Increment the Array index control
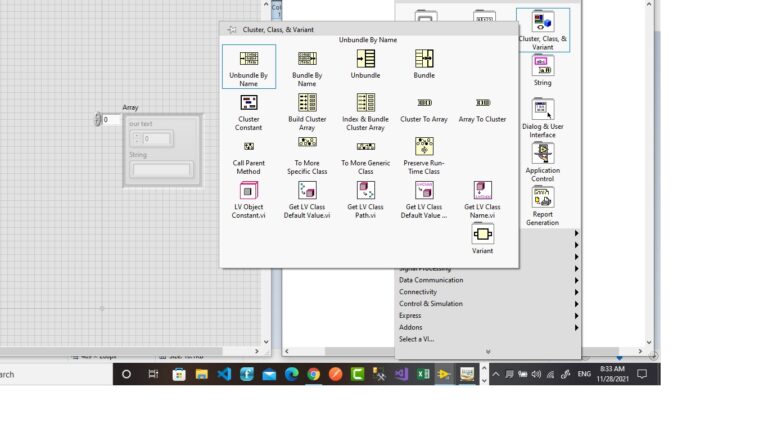 coord(97,117)
